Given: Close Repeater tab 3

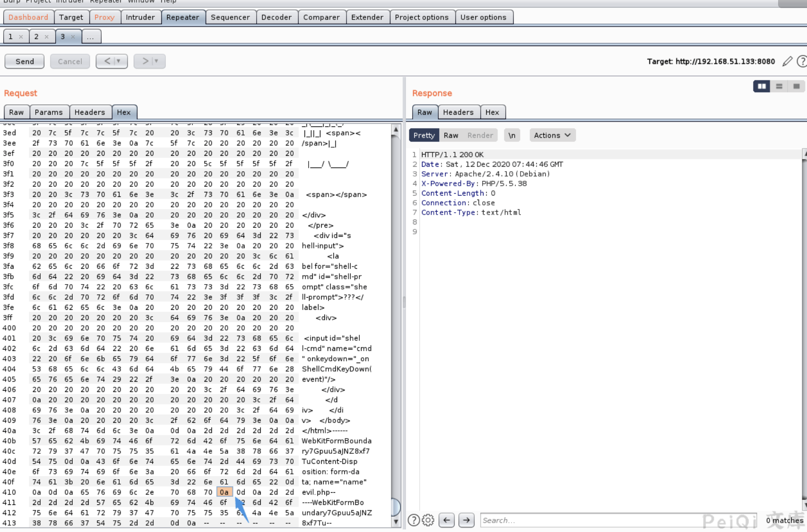Looking at the screenshot, I should coord(73,37).
